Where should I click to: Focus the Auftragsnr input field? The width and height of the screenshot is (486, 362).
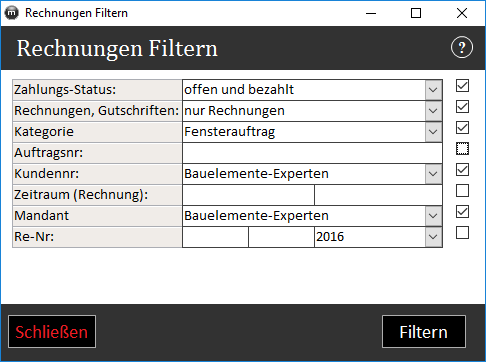pyautogui.click(x=312, y=153)
